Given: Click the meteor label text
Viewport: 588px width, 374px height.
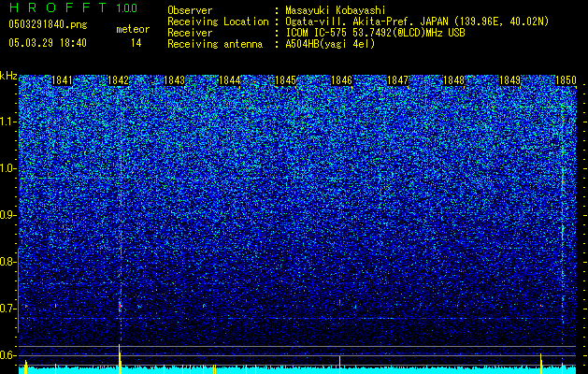Looking at the screenshot, I should click(x=133, y=29).
